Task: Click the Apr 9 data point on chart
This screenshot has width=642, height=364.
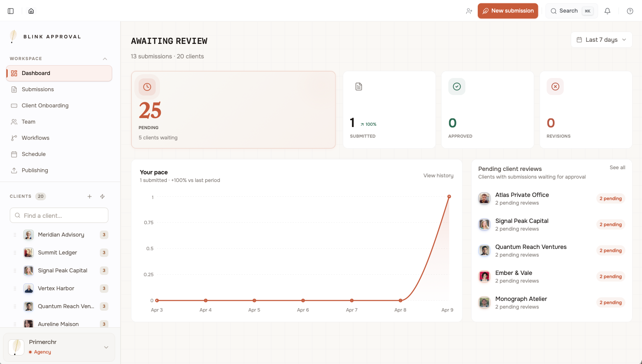Action: [449, 196]
